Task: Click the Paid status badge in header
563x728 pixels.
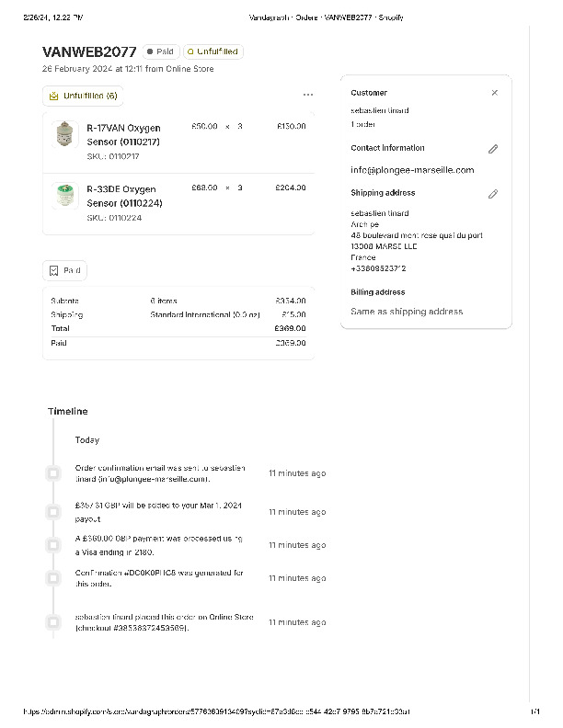Action: click(160, 52)
